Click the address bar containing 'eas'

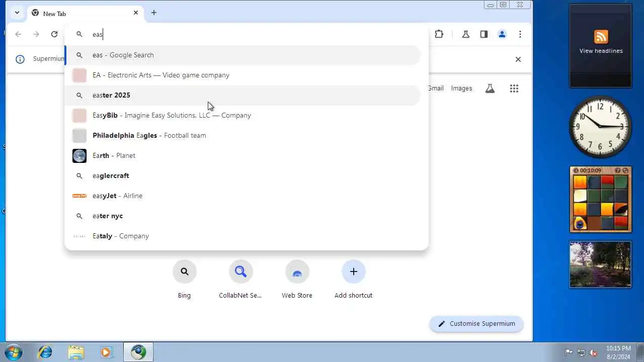(247, 34)
